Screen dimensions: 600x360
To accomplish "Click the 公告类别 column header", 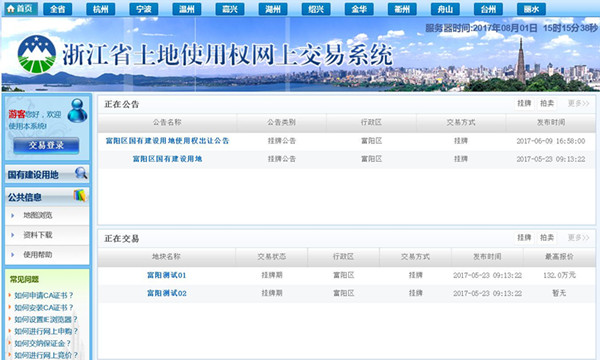I will click(281, 122).
